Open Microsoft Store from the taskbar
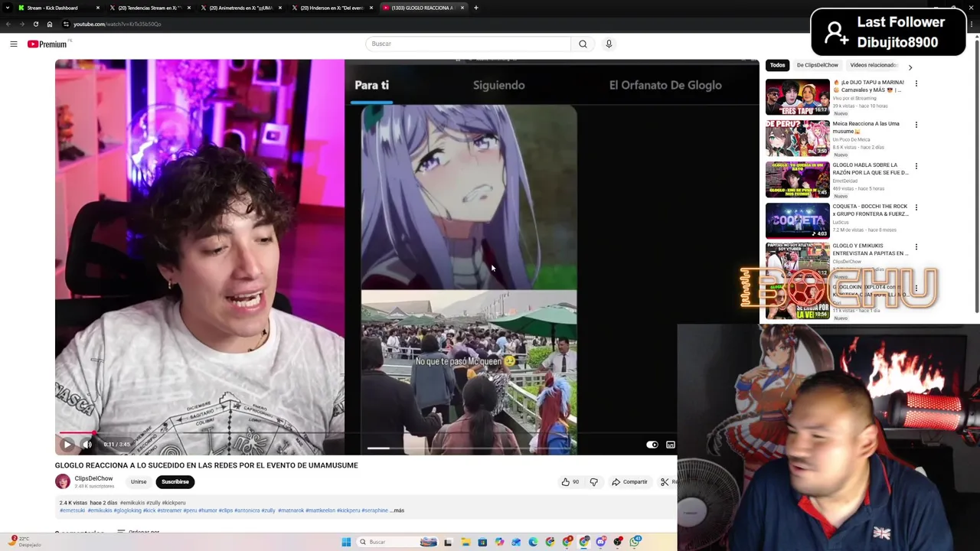 pyautogui.click(x=482, y=542)
